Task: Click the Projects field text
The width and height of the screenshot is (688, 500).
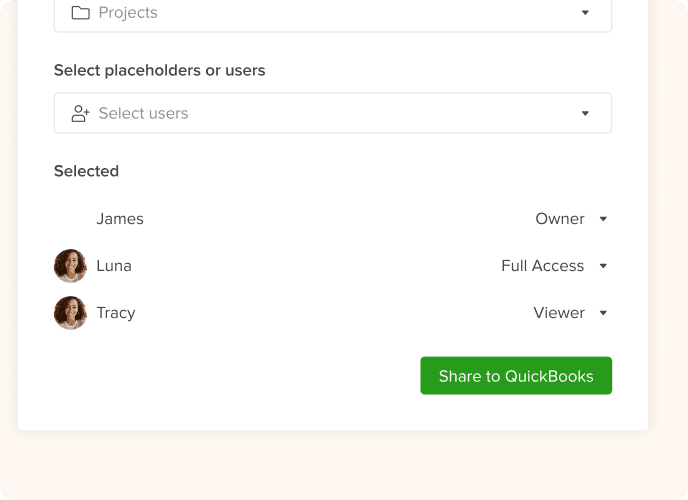Action: [128, 13]
